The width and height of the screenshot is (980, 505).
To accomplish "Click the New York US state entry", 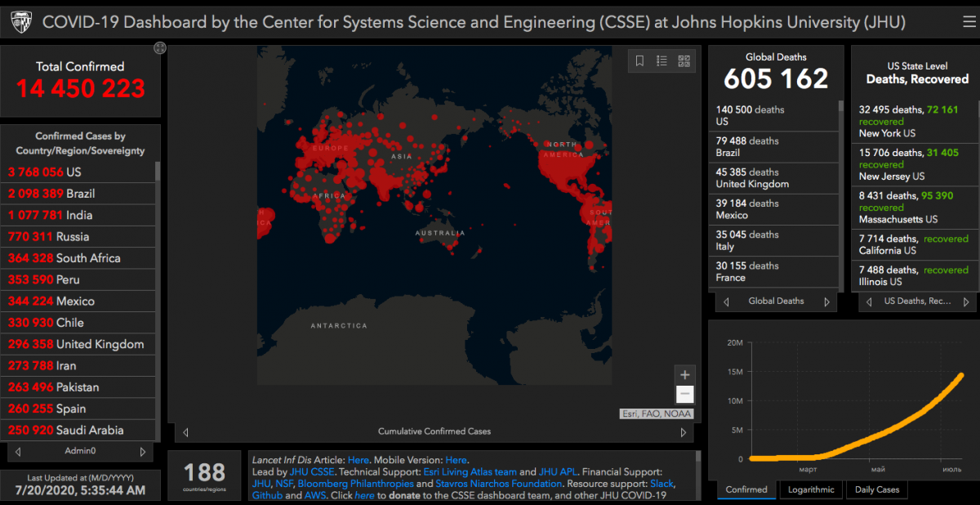I will [915, 121].
